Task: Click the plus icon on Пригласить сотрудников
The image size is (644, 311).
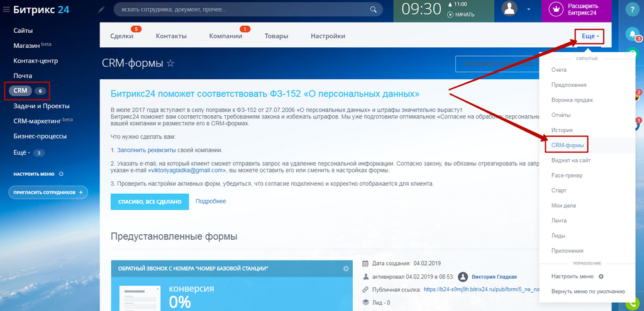Action: tap(81, 192)
